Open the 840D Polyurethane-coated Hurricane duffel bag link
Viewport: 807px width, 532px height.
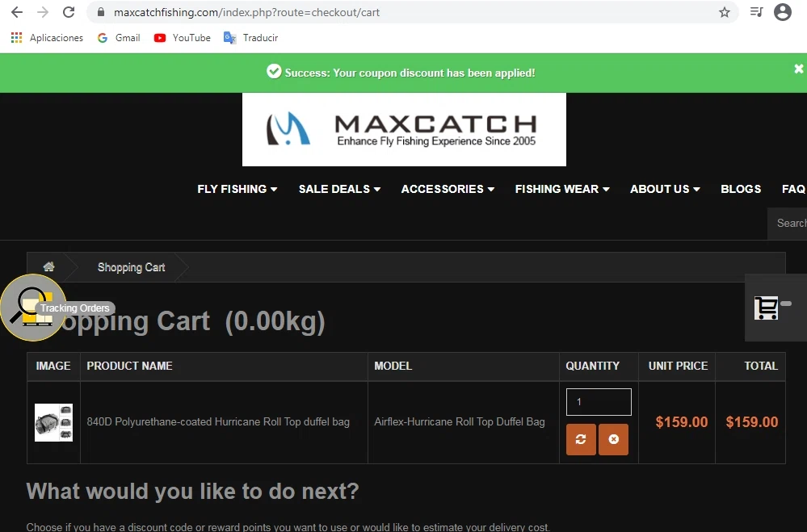218,422
